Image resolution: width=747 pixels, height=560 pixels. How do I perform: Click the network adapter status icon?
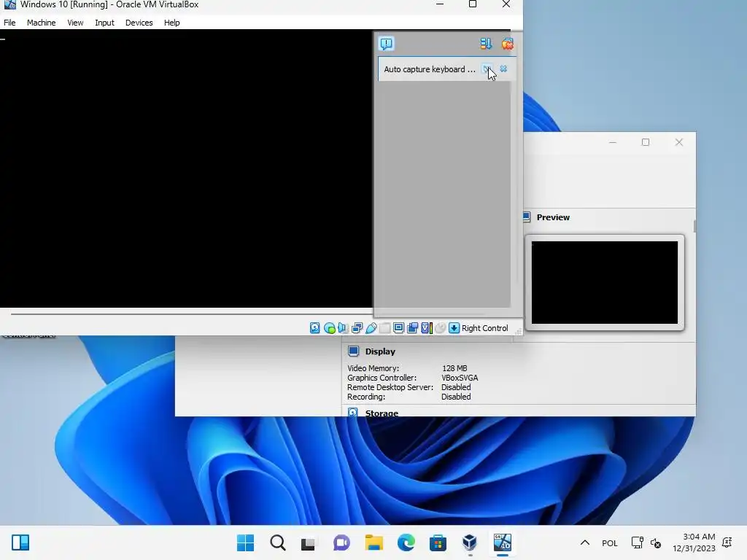tap(357, 328)
